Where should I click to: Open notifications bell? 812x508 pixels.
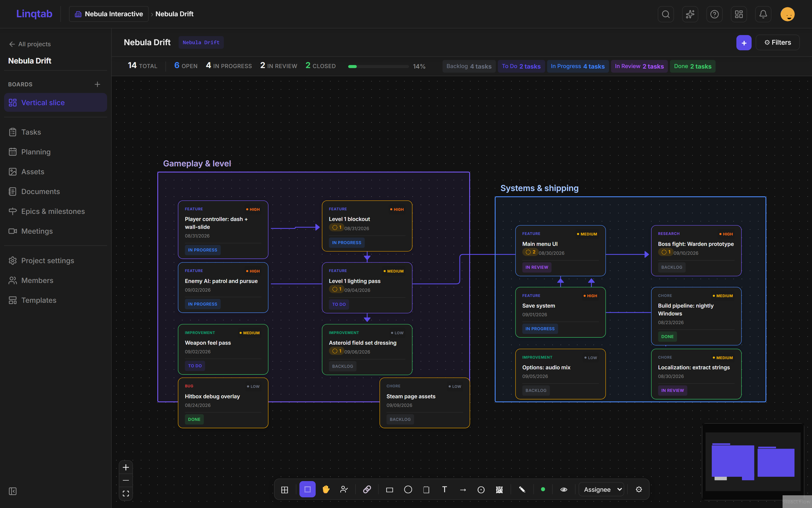pyautogui.click(x=763, y=14)
